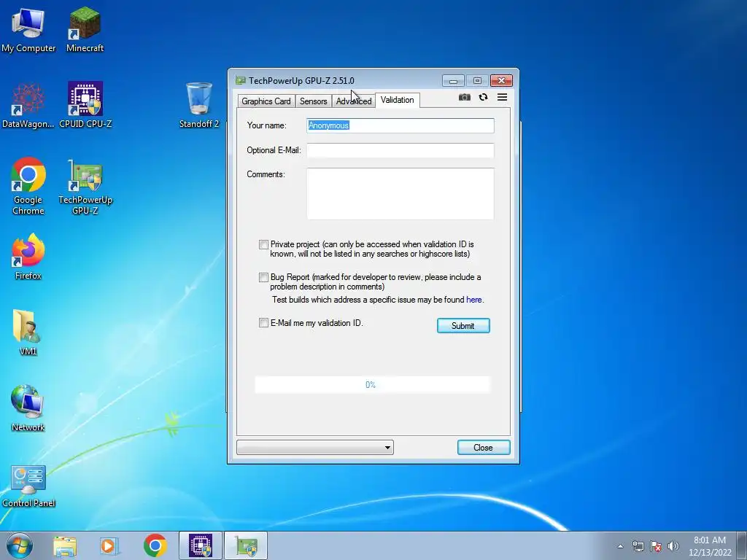The width and height of the screenshot is (747, 560).
Task: Launch Windows Media Player from taskbar
Action: pyautogui.click(x=109, y=545)
